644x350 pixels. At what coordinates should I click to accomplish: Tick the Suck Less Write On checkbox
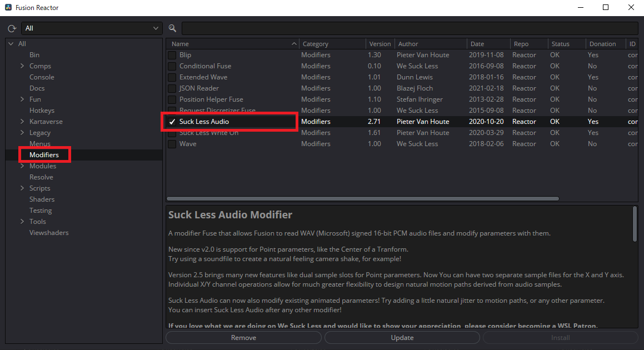point(172,133)
